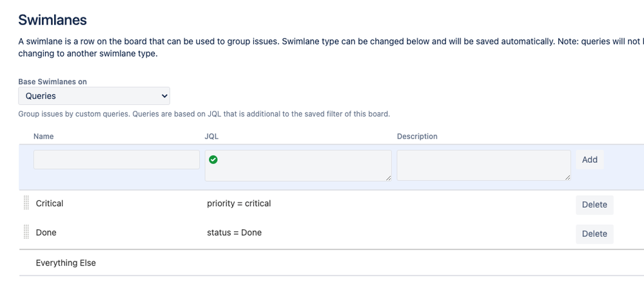Viewport: 644px width, 284px height.
Task: Click the drag handle beside Done swimlane
Action: tap(26, 232)
